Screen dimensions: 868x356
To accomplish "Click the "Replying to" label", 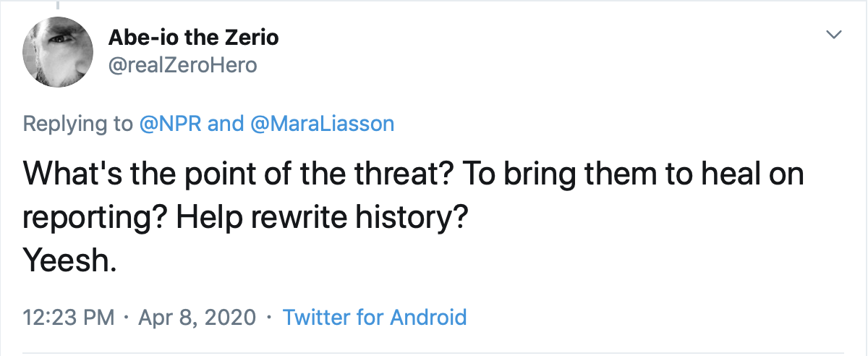I will point(78,124).
